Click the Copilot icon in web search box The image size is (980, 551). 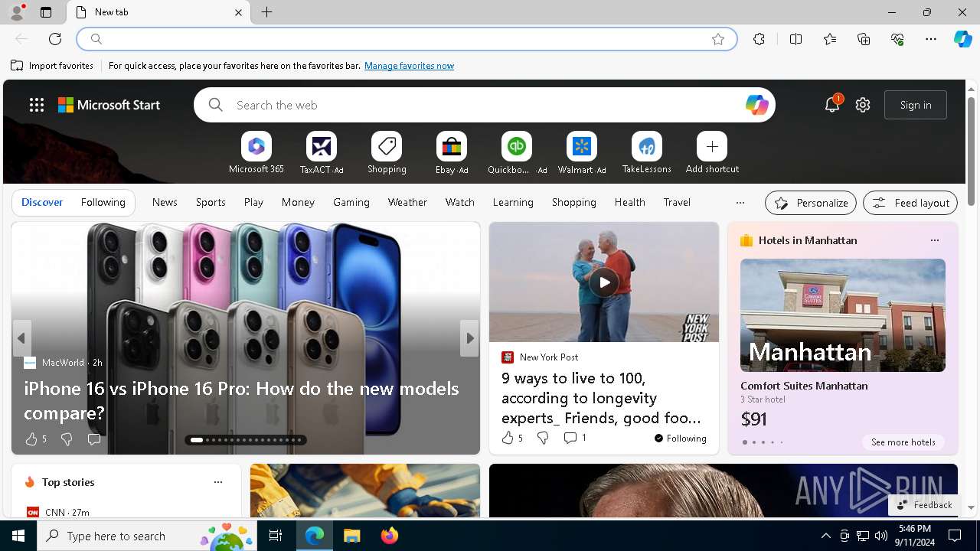pos(756,105)
